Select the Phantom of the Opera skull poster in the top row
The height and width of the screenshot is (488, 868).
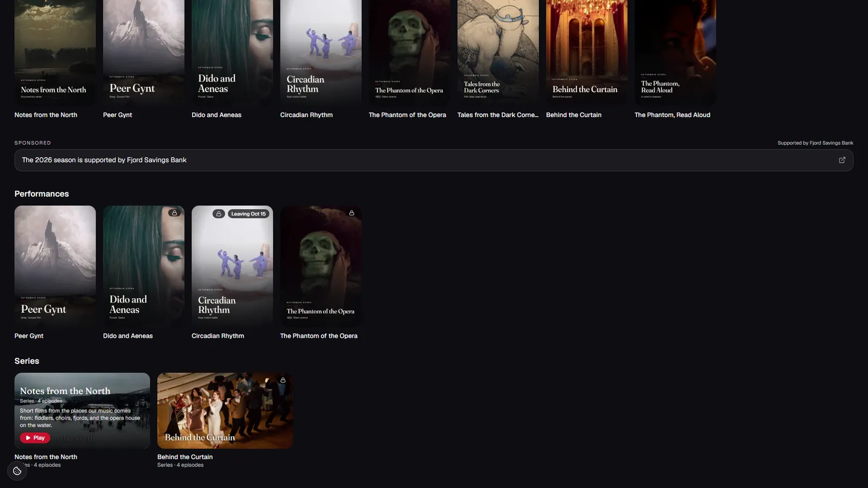point(410,53)
